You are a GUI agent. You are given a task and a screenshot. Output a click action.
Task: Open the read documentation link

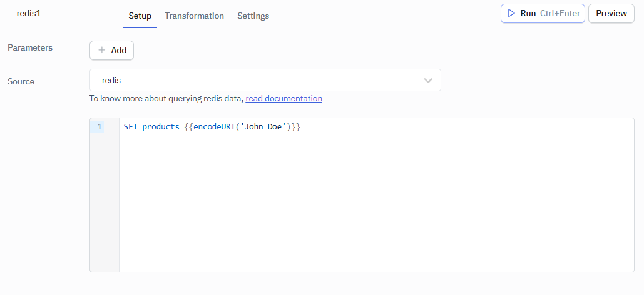(x=284, y=98)
